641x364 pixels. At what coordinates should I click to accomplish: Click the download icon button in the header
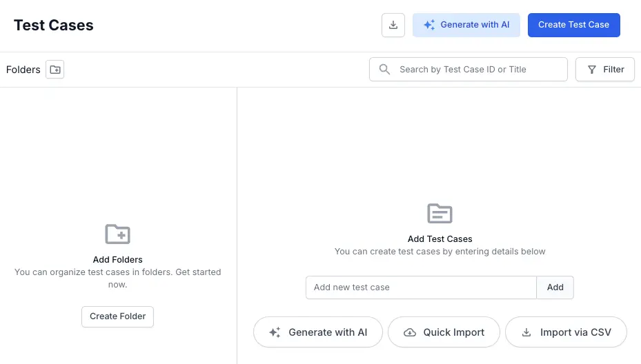(x=393, y=25)
